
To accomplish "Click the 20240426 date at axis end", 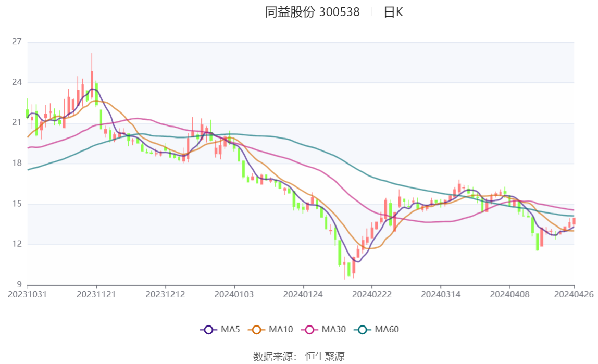I will 573,294.
